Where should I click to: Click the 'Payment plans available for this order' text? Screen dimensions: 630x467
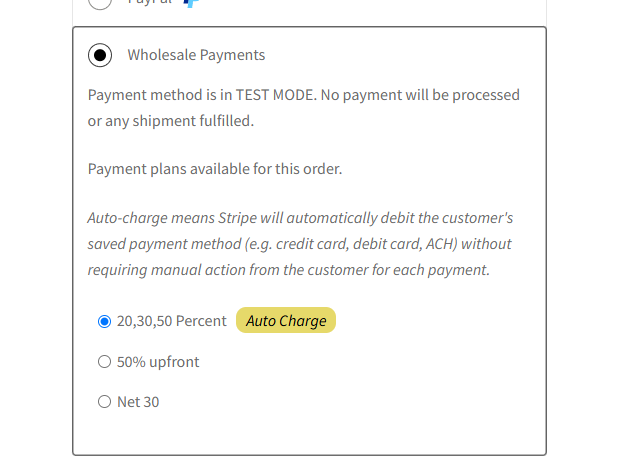tap(215, 169)
